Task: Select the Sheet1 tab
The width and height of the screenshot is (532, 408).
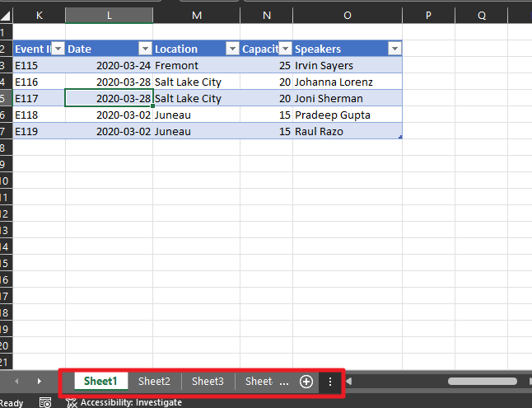Action: (100, 382)
